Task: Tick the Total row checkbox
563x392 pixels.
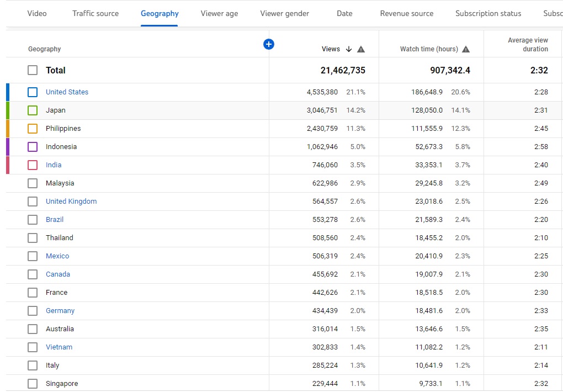Action: 33,70
